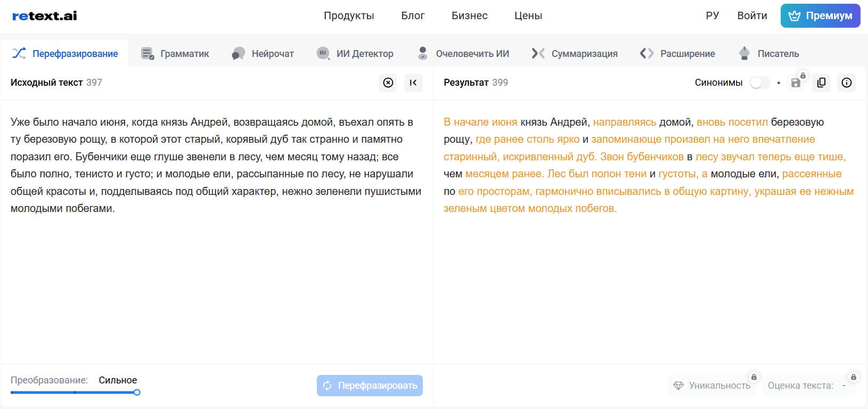The height and width of the screenshot is (409, 868).
Task: Click the retext.ai logo
Action: point(45,16)
